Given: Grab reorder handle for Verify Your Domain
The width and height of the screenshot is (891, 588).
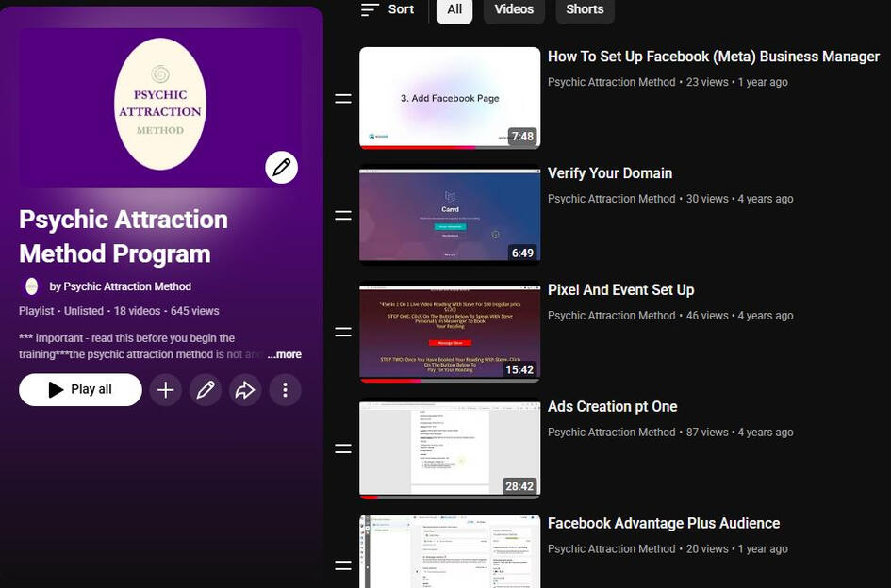Looking at the screenshot, I should click(x=342, y=215).
